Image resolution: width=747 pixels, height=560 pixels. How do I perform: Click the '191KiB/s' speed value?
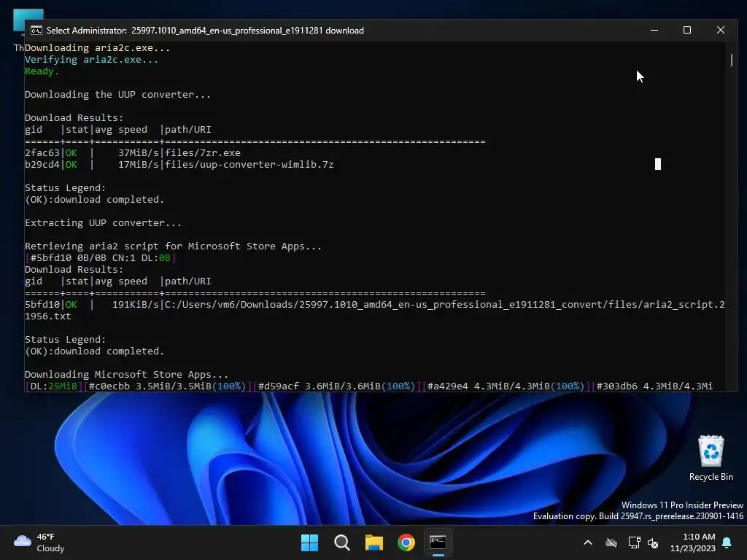tap(135, 304)
